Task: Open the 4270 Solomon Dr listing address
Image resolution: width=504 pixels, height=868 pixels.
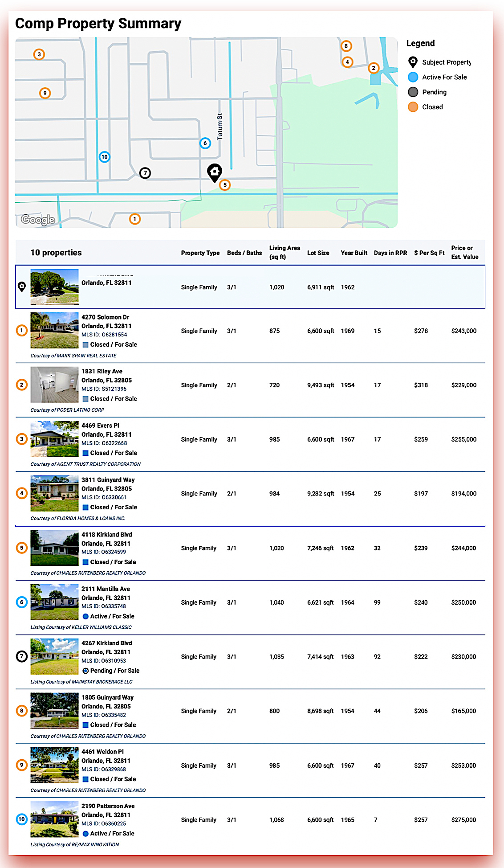Action: click(x=105, y=317)
